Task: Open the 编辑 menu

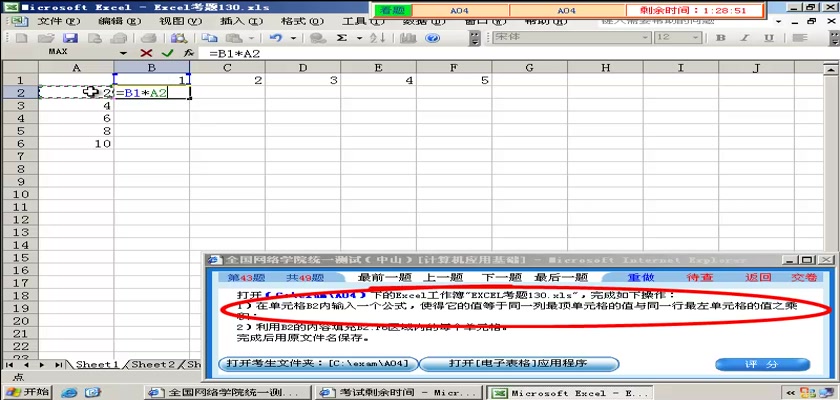Action: click(120, 21)
